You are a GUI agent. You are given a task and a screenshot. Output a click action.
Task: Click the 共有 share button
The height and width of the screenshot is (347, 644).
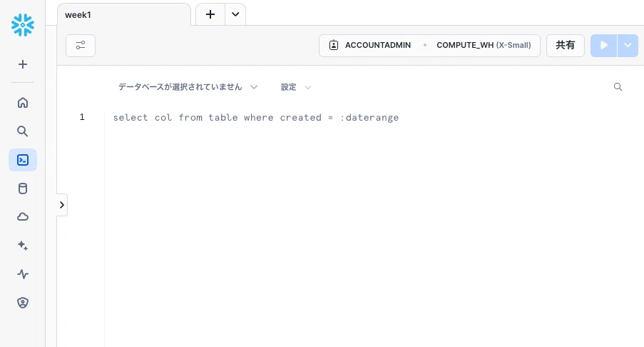565,45
